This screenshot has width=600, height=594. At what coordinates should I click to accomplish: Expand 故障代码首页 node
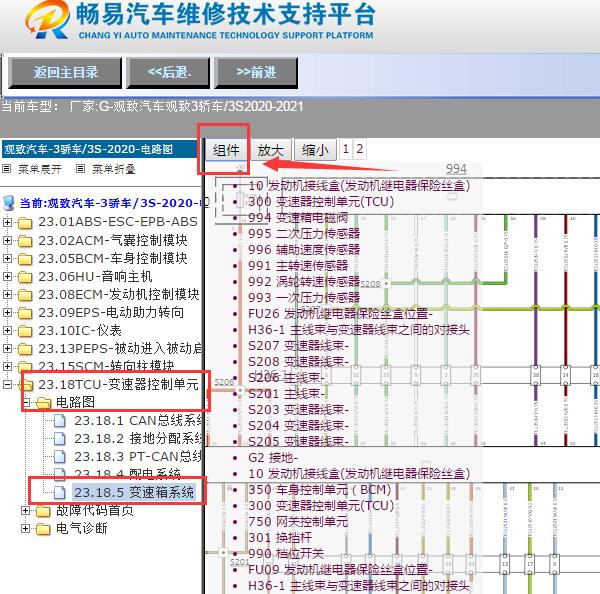tap(25, 510)
